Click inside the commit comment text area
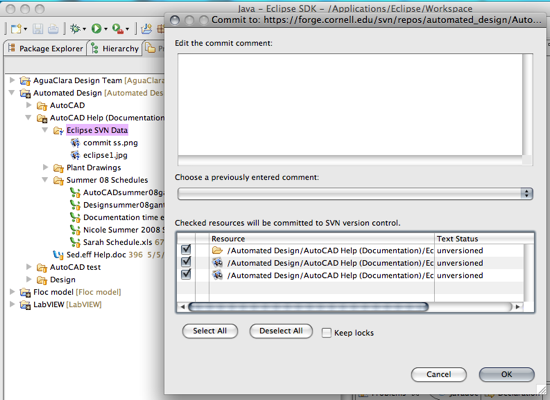Screen dimensions: 550x400 click(x=350, y=104)
